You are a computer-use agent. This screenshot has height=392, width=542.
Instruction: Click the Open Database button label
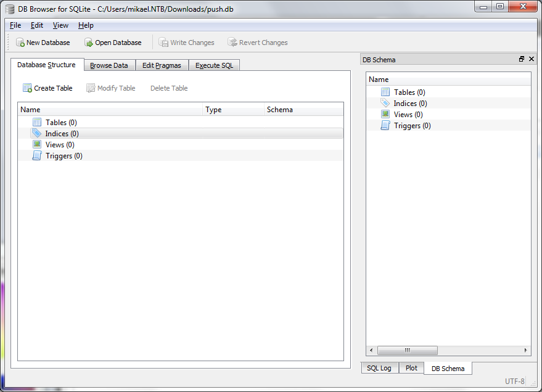click(118, 43)
